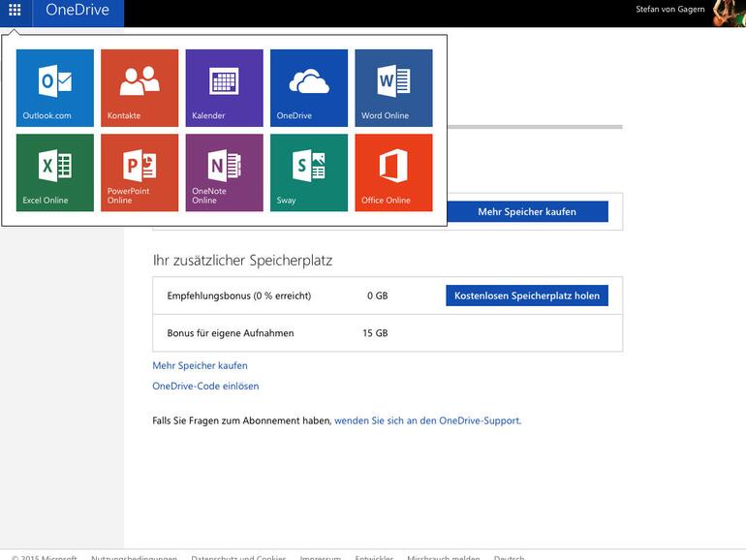
Task: Launch the Kalender tile
Action: (224, 88)
